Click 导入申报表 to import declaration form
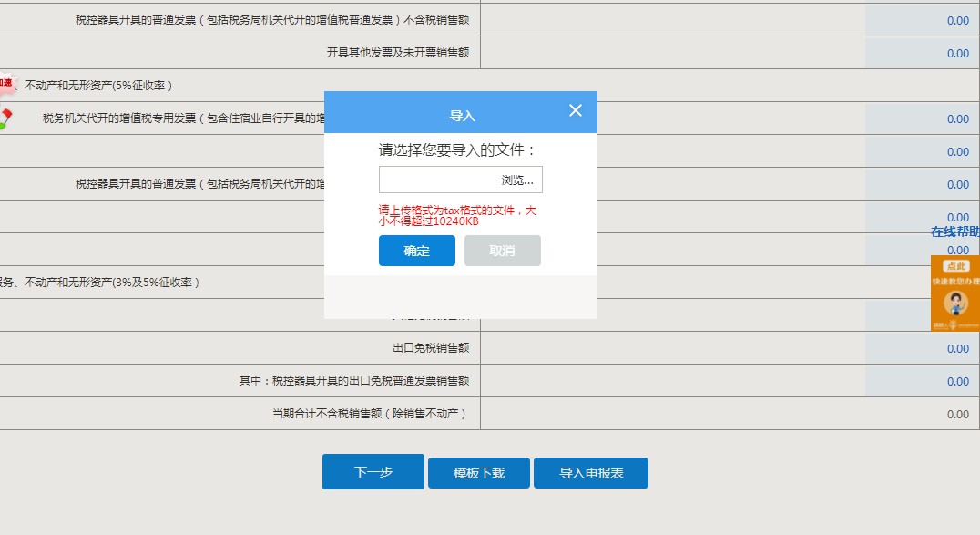 (592, 472)
